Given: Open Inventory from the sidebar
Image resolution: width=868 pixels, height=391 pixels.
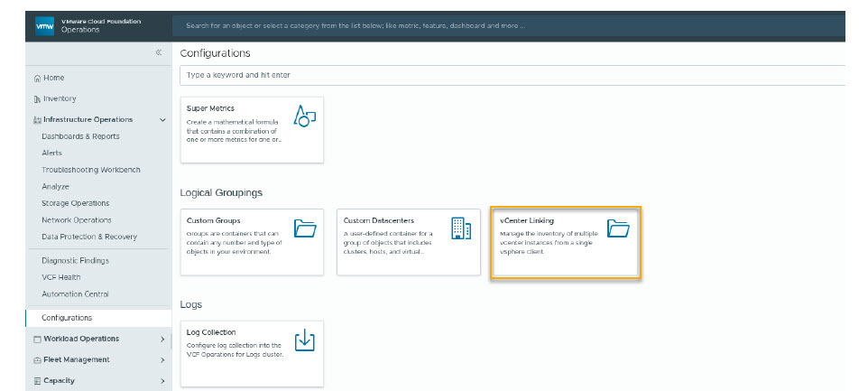Looking at the screenshot, I should [60, 99].
